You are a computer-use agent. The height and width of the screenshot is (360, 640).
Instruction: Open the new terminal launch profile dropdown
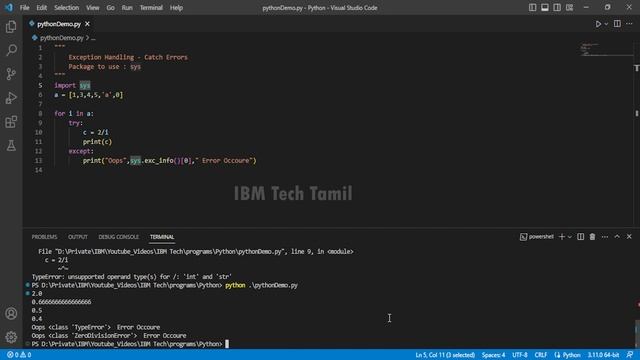click(570, 237)
